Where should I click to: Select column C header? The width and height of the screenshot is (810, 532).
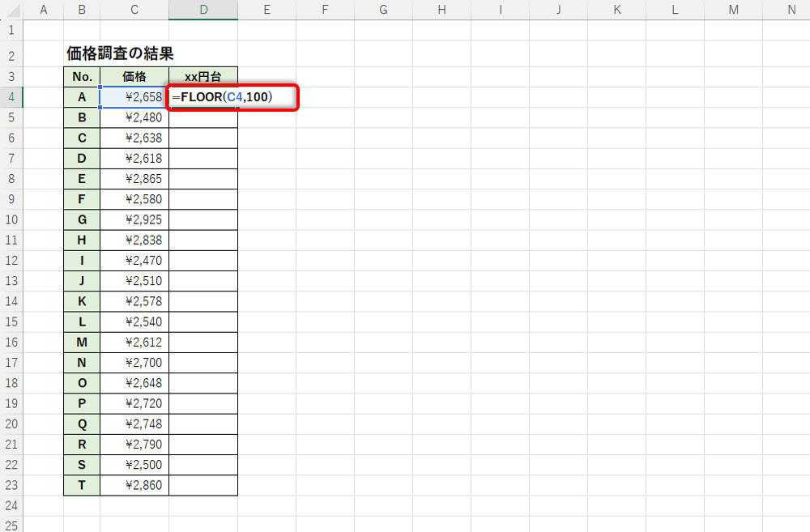tap(134, 10)
